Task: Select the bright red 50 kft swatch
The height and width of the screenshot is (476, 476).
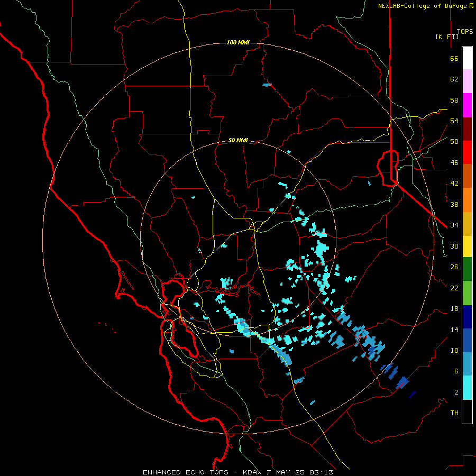Action: click(x=467, y=152)
